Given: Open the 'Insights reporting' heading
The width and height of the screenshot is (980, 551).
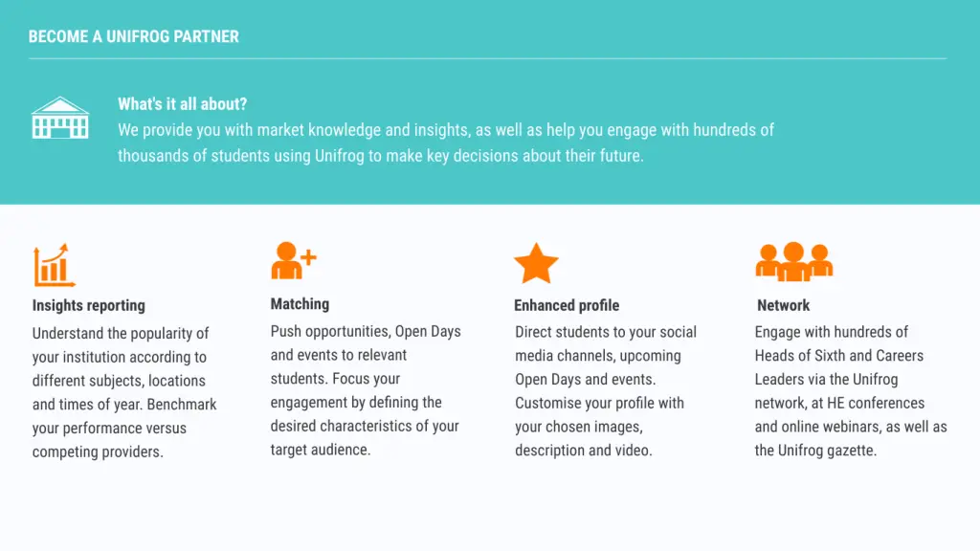Looking at the screenshot, I should pos(89,306).
